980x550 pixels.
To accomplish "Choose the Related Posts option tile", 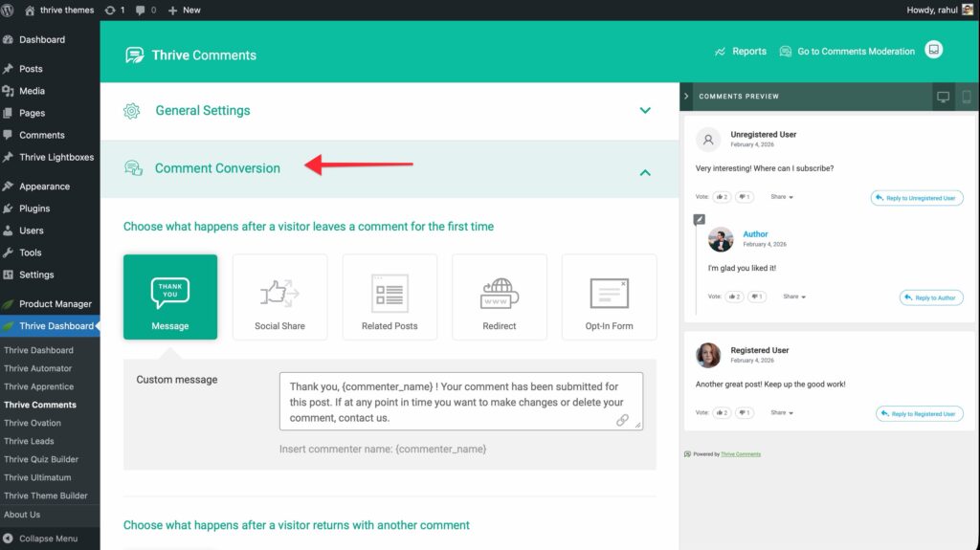I will click(x=390, y=297).
